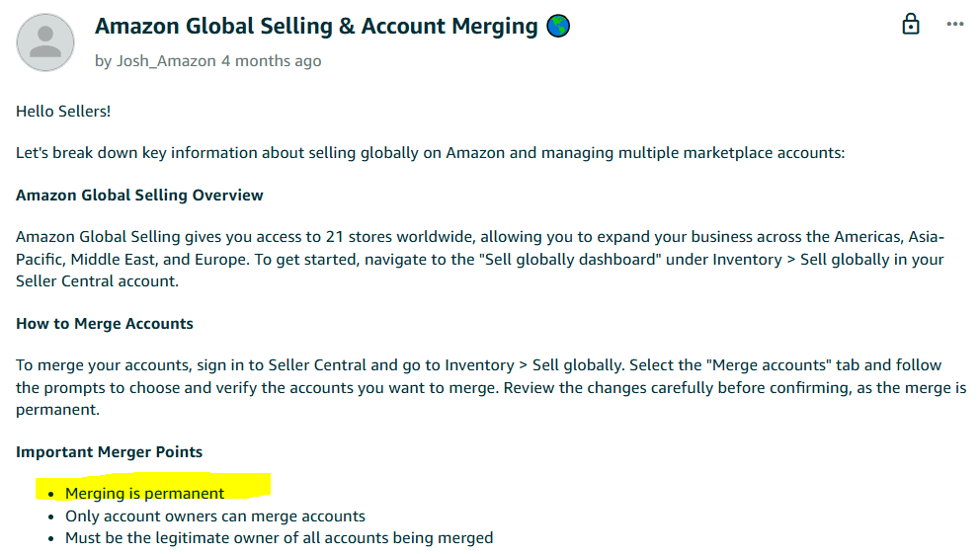Screen dimensions: 980x554
Task: Open the 'Amazon Global Selling & Account Merging' title
Action: 316,27
